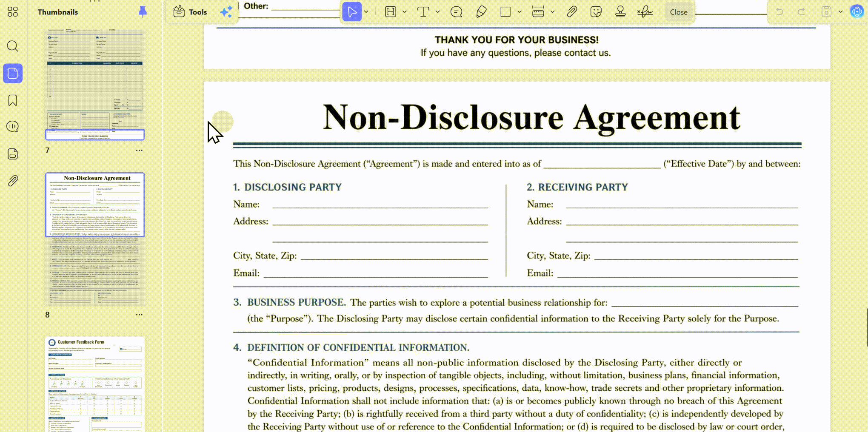
Task: Select the Customer Feedback Form thumbnail
Action: point(95,384)
